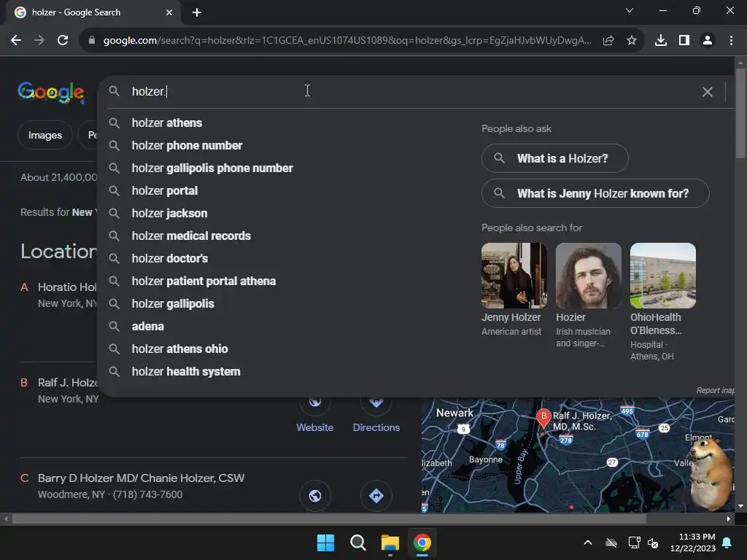The height and width of the screenshot is (560, 747).
Task: Select suggestion holzer jackson
Action: coord(169,214)
